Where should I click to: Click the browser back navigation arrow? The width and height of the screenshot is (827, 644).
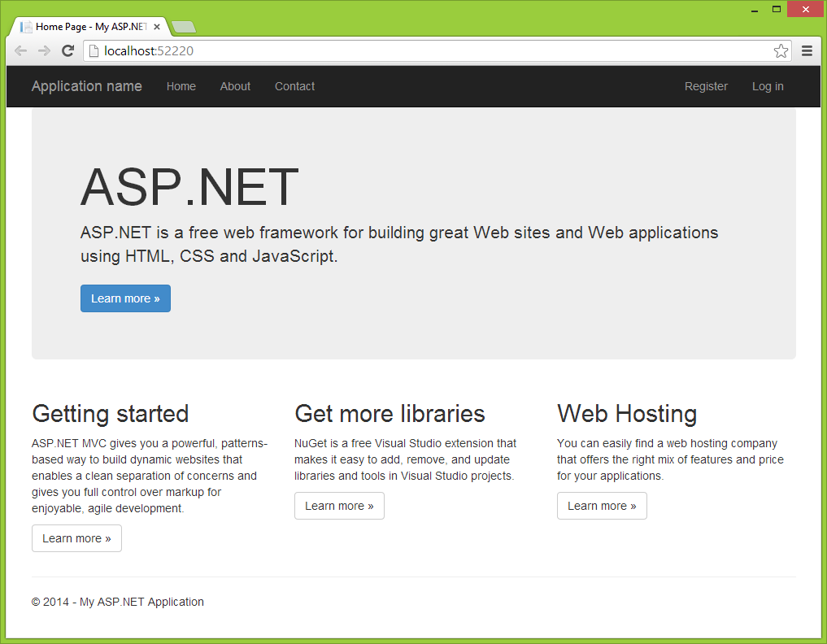click(20, 50)
